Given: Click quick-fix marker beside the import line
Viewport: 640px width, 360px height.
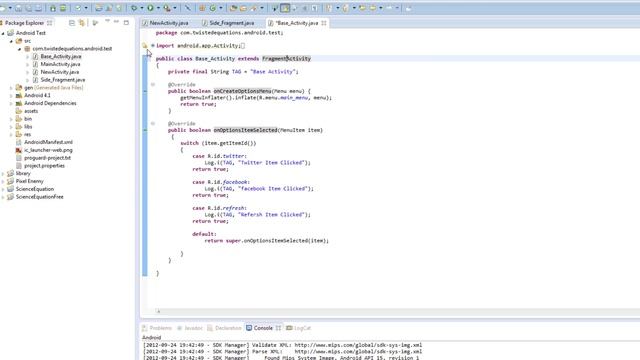Looking at the screenshot, I should (x=145, y=46).
